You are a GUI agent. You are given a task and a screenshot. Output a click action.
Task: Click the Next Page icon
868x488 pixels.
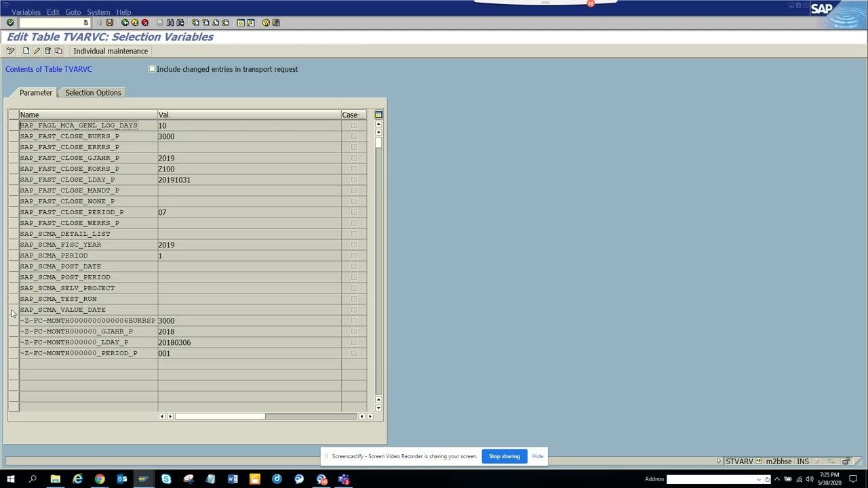[216, 22]
